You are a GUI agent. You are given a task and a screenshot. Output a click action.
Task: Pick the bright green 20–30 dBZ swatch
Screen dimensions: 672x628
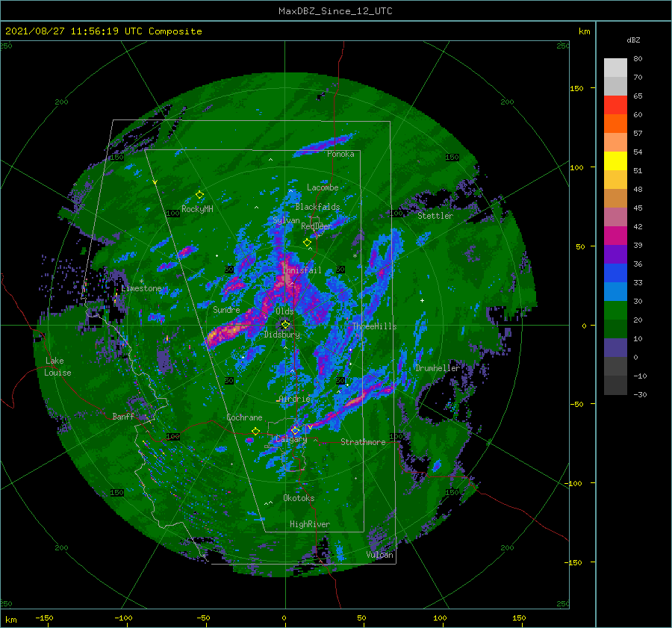click(615, 311)
